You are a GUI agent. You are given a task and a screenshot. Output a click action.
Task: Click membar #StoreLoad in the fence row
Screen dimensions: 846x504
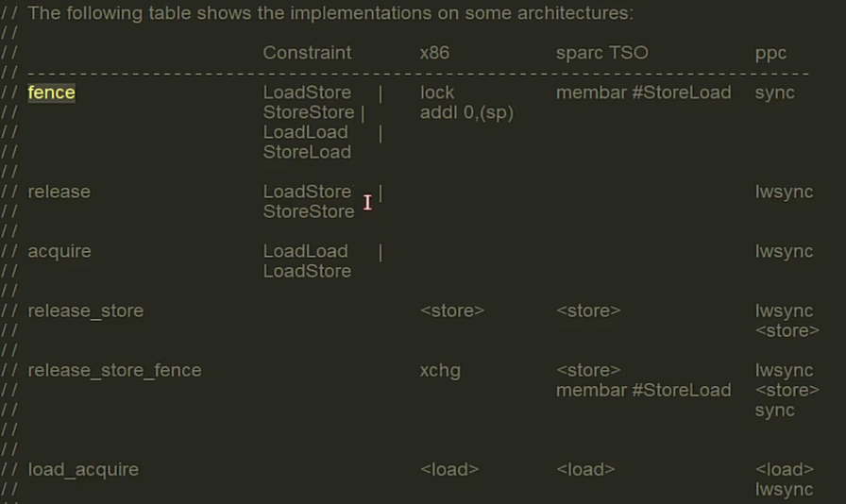644,92
